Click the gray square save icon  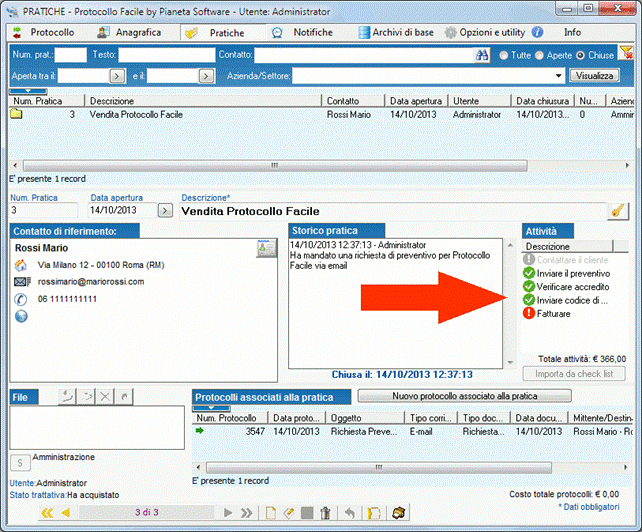307,513
